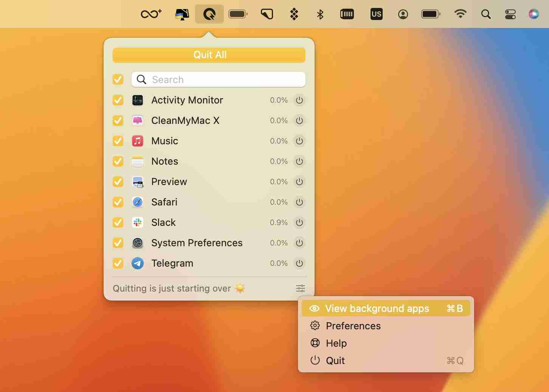Click the Telegram power icon to quit it
Image resolution: width=549 pixels, height=392 pixels.
click(x=300, y=264)
